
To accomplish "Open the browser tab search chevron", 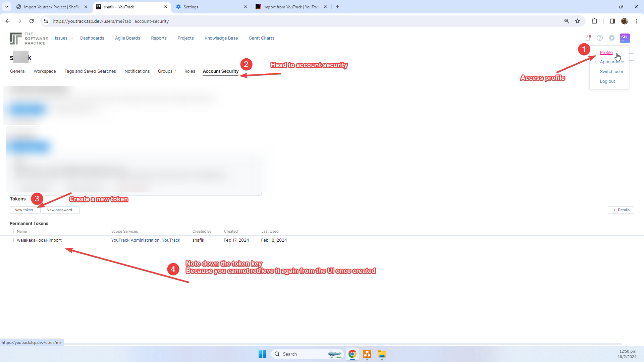I will pos(7,7).
